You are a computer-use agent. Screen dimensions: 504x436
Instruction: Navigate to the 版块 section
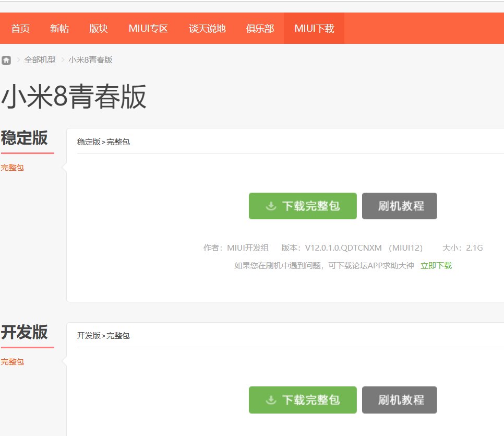click(x=99, y=29)
